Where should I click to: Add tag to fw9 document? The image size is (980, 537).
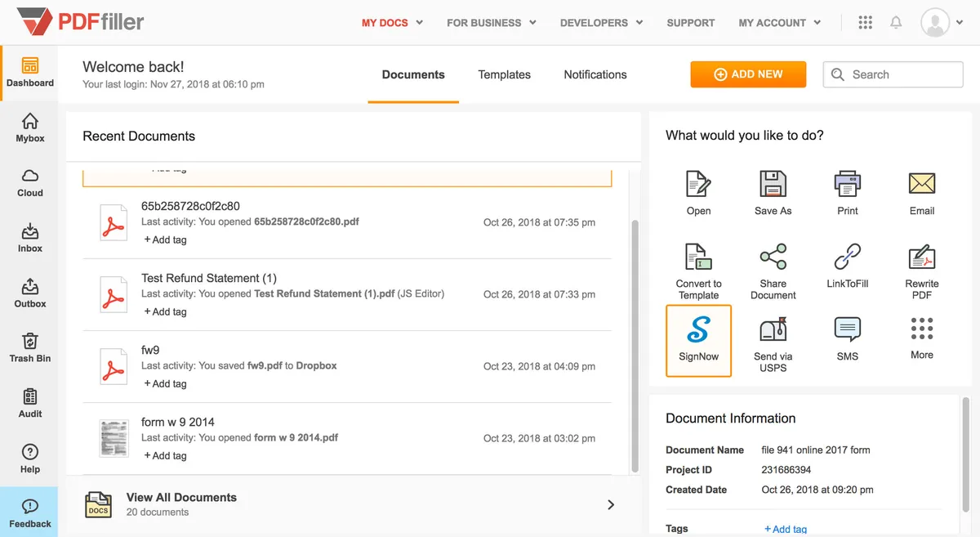(166, 384)
